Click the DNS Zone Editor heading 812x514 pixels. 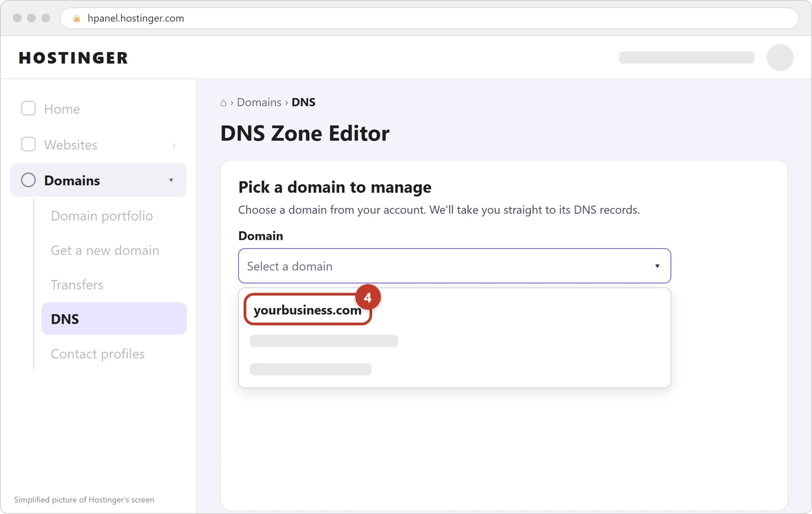pyautogui.click(x=305, y=133)
